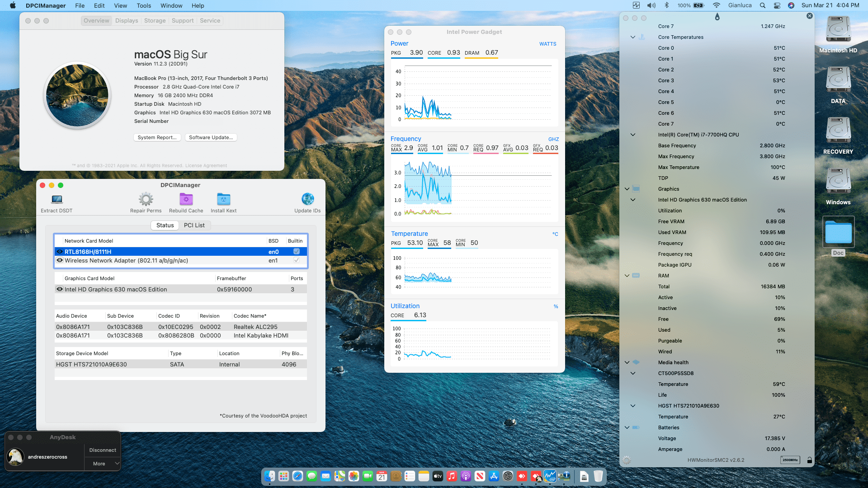Select the Status tab in DPCIManager
The height and width of the screenshot is (488, 868).
[165, 225]
